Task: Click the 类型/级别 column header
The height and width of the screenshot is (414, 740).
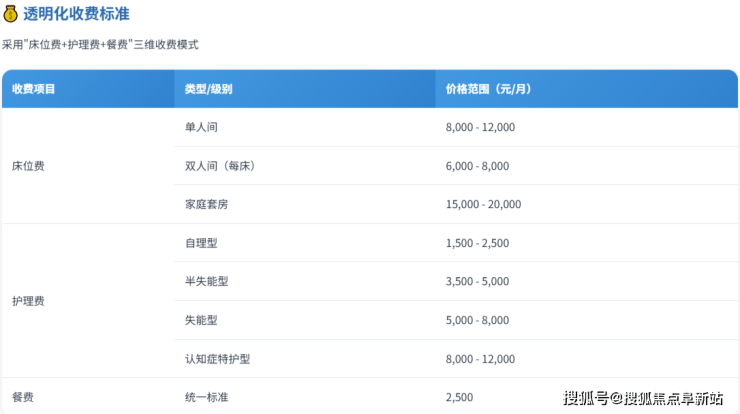Action: pyautogui.click(x=209, y=89)
